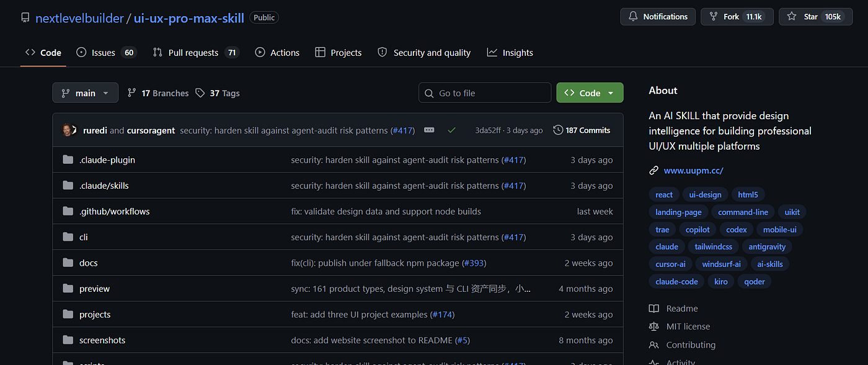Open the Issues tab
Screen dimensions: 868x365
pos(106,53)
